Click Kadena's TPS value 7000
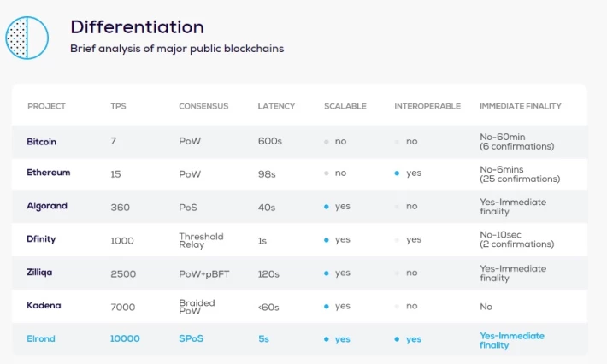 [123, 307]
